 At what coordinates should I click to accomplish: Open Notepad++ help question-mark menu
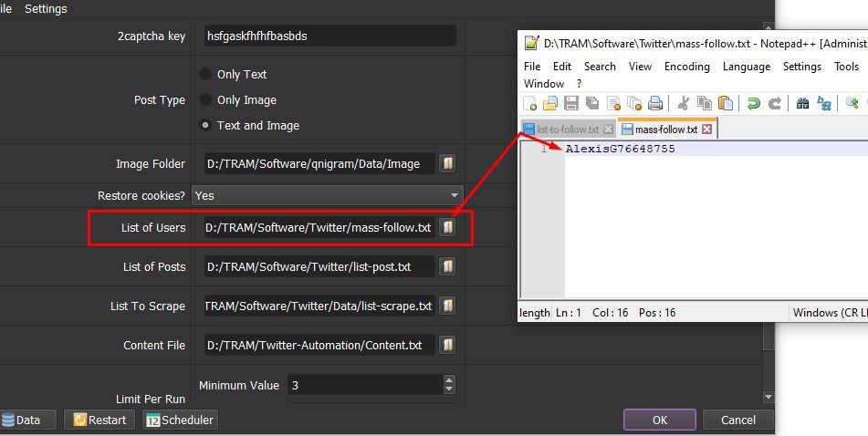[579, 84]
